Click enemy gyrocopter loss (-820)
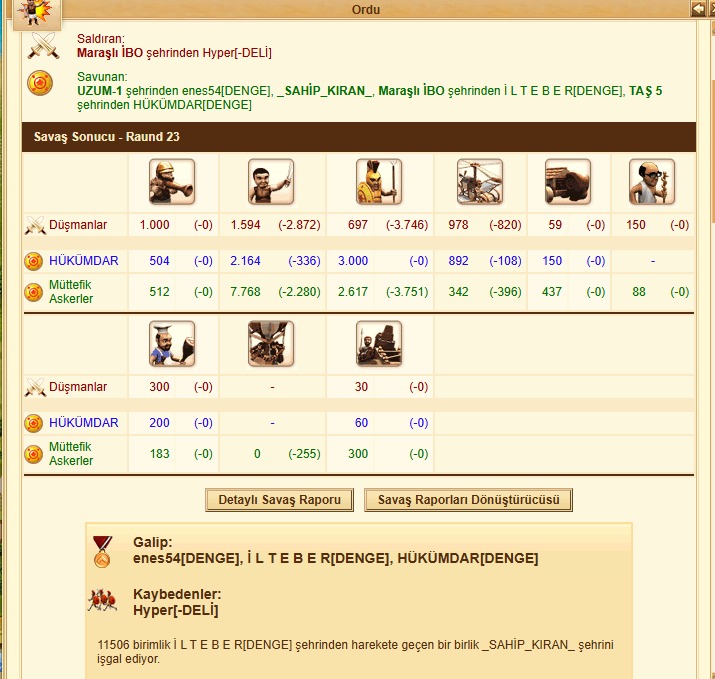715x679 pixels. (505, 225)
